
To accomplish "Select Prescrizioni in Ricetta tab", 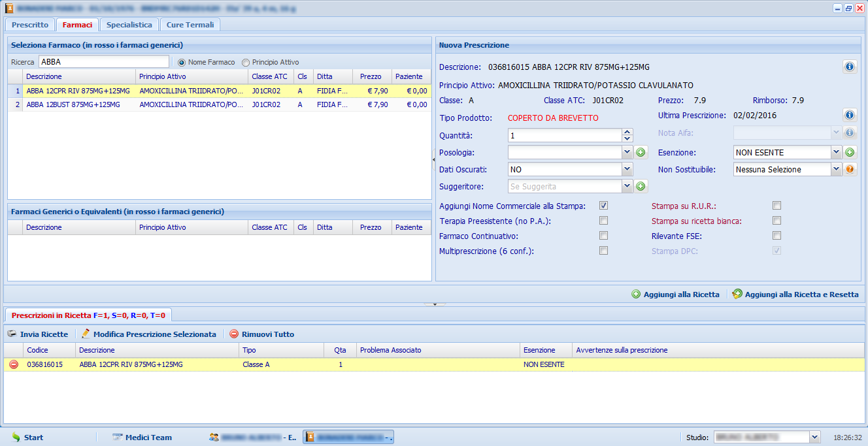I will tap(88, 315).
